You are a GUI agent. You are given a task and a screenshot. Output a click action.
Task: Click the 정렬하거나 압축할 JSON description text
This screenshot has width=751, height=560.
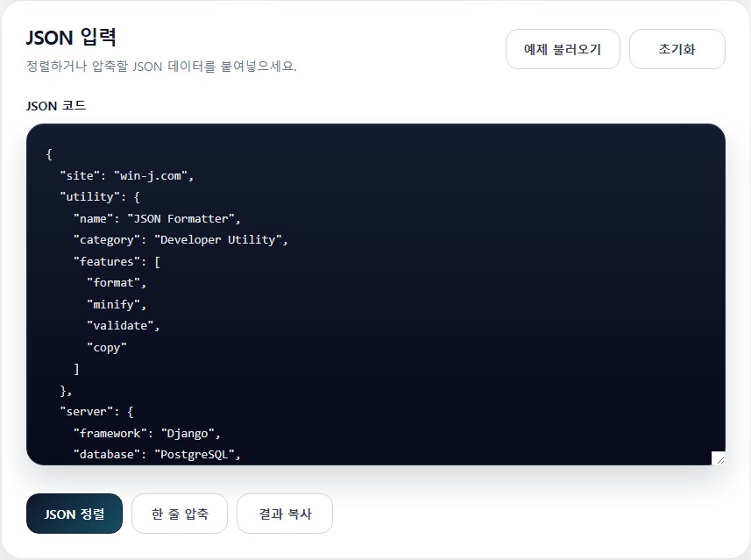point(161,66)
